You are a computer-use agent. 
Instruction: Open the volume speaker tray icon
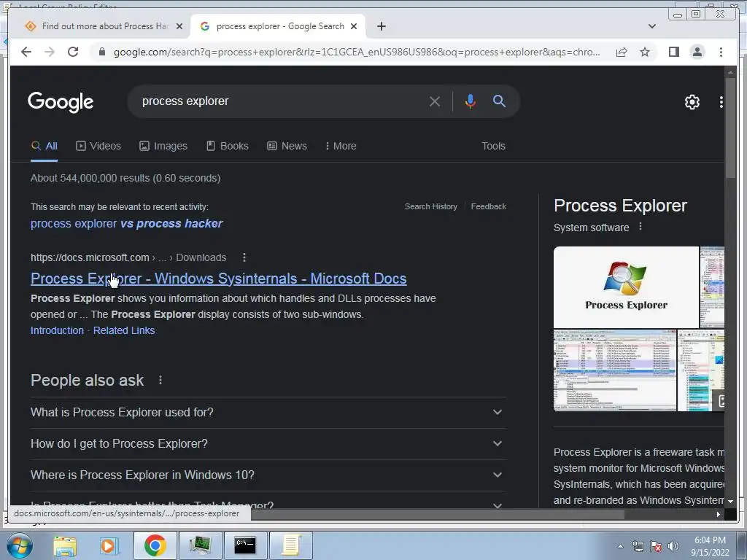click(673, 547)
